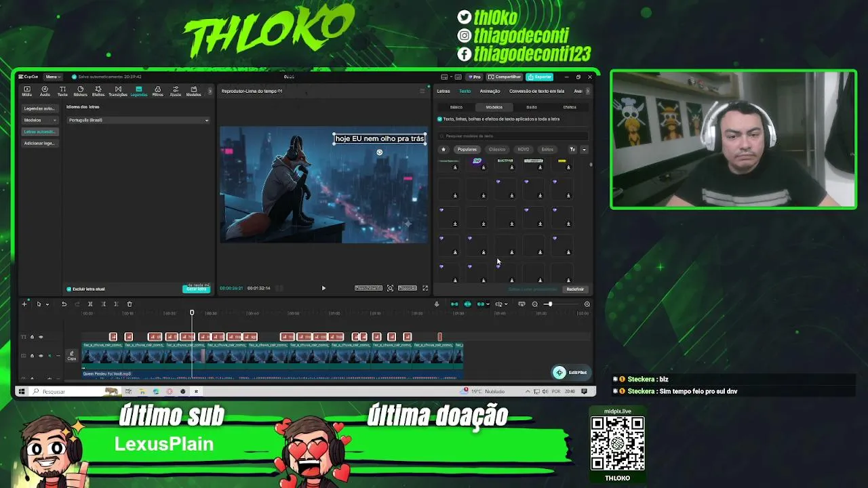Click the Capa cover button on the timeline

pos(71,355)
